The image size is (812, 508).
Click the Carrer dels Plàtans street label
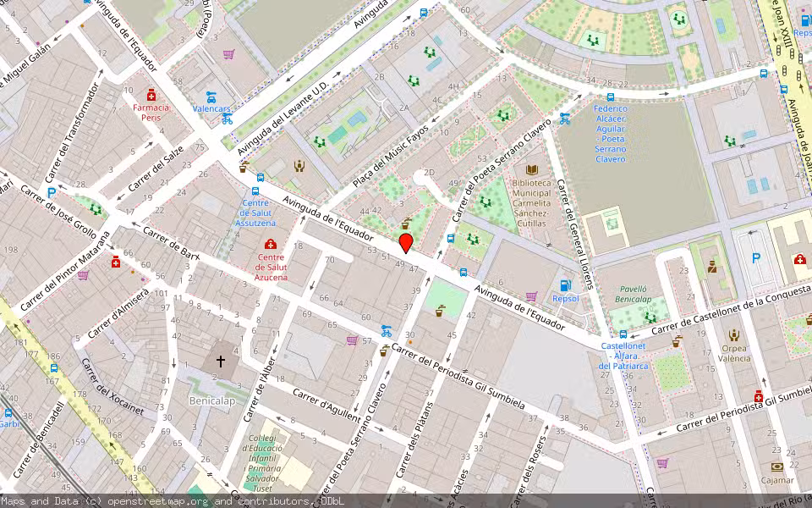(x=414, y=439)
